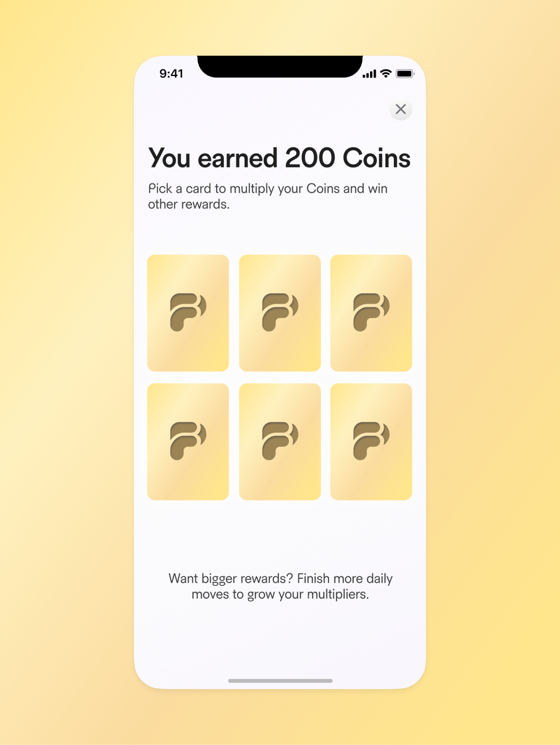Tap the cellular signal strength icon
The image size is (560, 745).
[369, 74]
